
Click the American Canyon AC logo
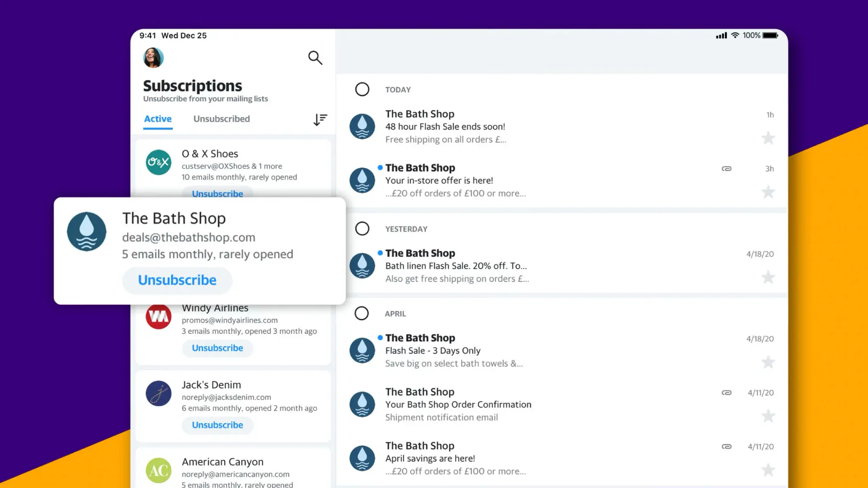pyautogui.click(x=158, y=470)
